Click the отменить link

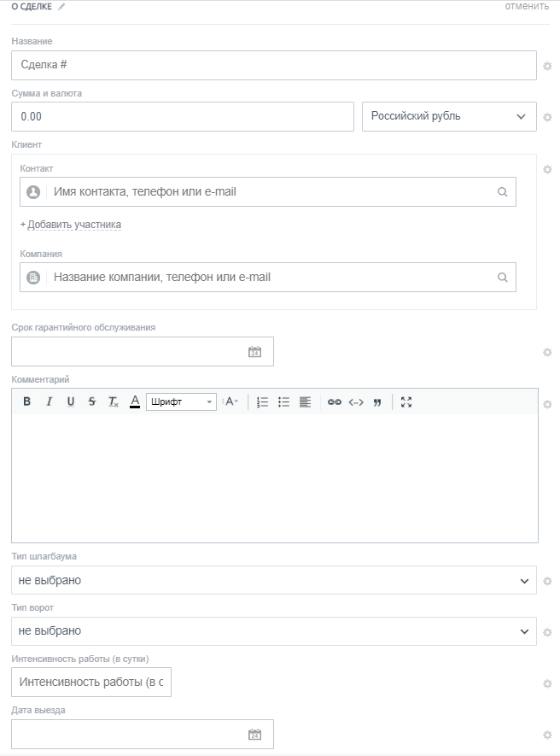click(x=527, y=6)
